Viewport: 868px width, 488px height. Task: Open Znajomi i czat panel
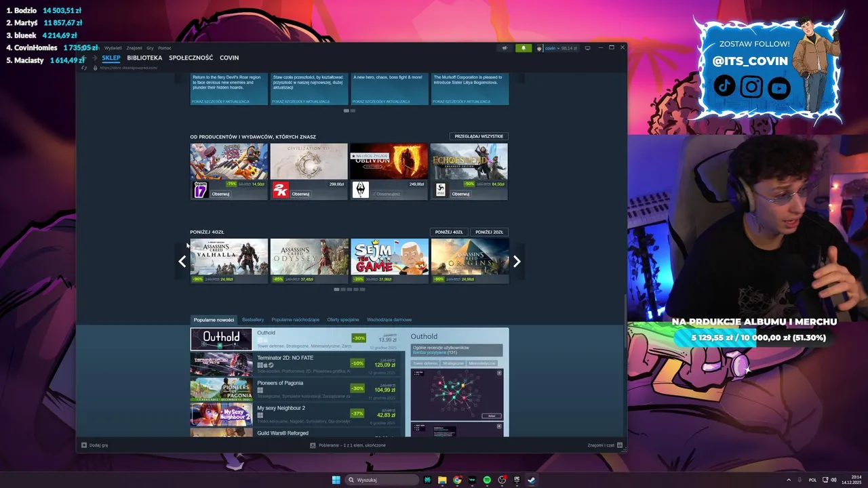[605, 445]
